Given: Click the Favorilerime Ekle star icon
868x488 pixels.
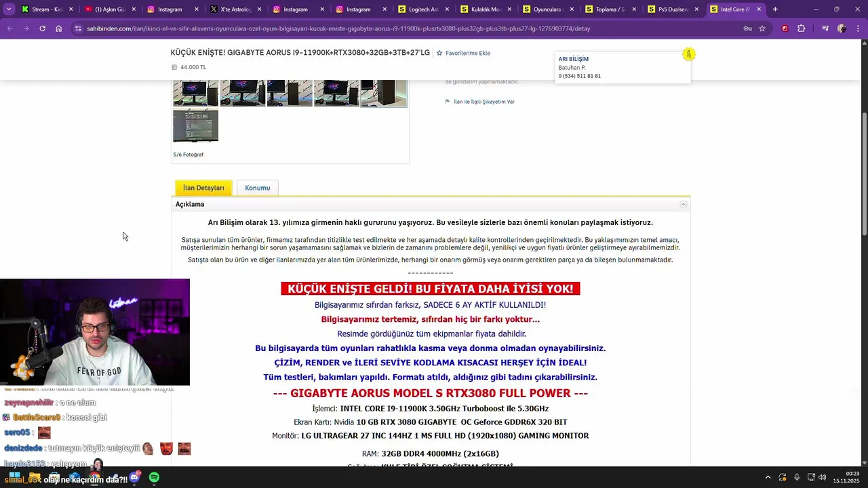Looking at the screenshot, I should pyautogui.click(x=439, y=53).
